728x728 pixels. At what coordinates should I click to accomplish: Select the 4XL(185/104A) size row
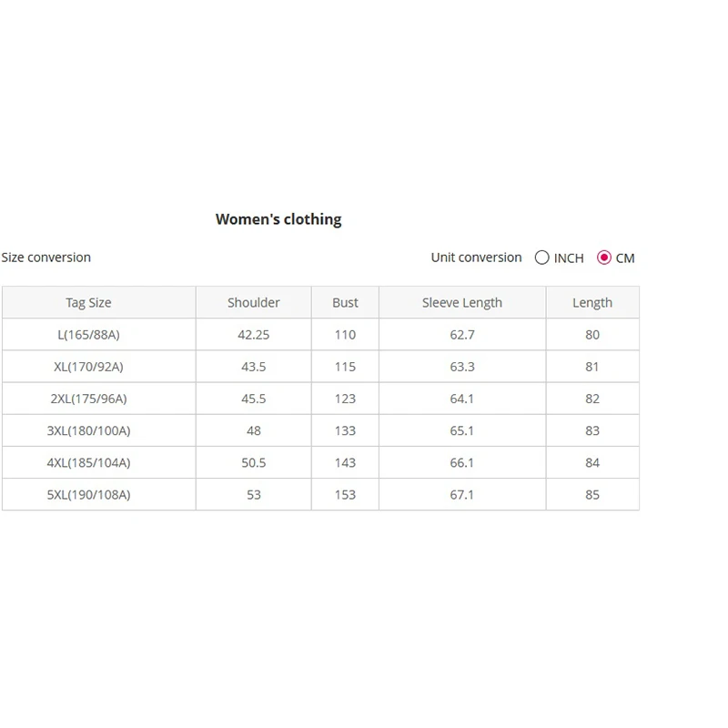321,462
